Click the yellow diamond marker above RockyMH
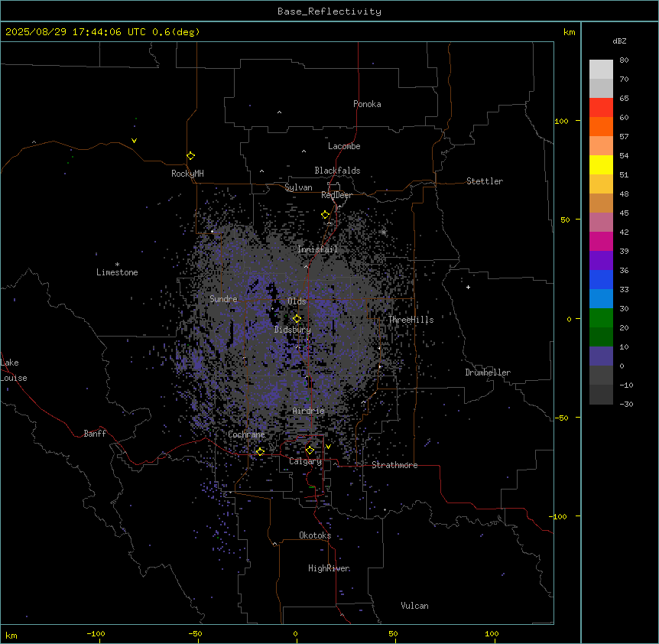The image size is (659, 644). click(x=190, y=156)
